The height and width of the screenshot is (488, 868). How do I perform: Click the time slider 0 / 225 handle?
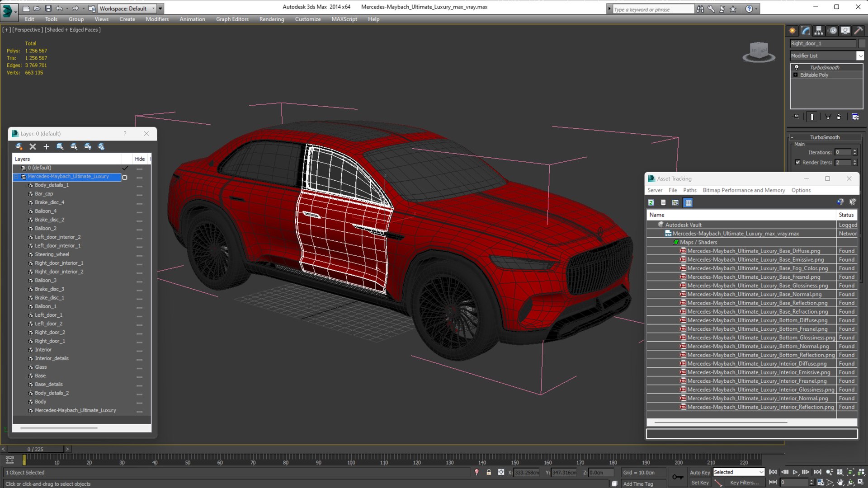[35, 449]
